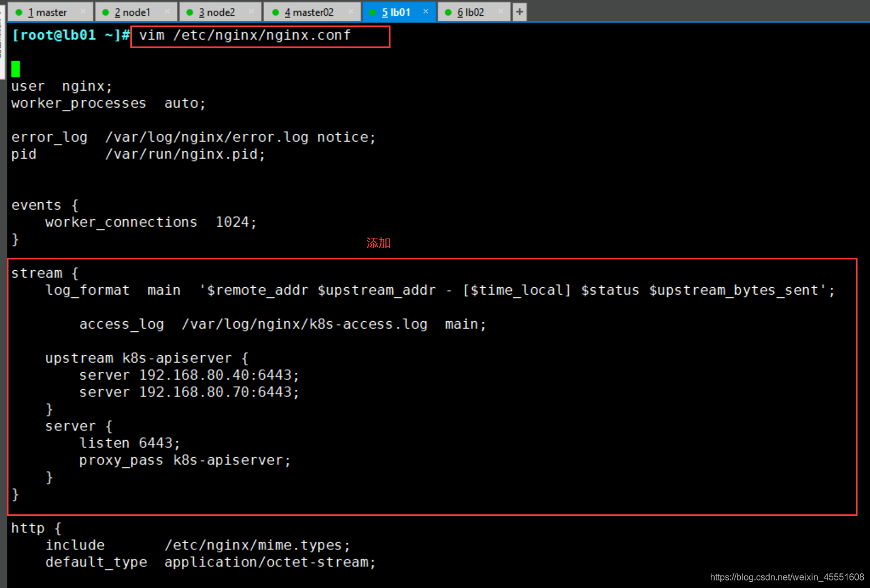Click the 'server {' block line
870x588 pixels.
(79, 427)
